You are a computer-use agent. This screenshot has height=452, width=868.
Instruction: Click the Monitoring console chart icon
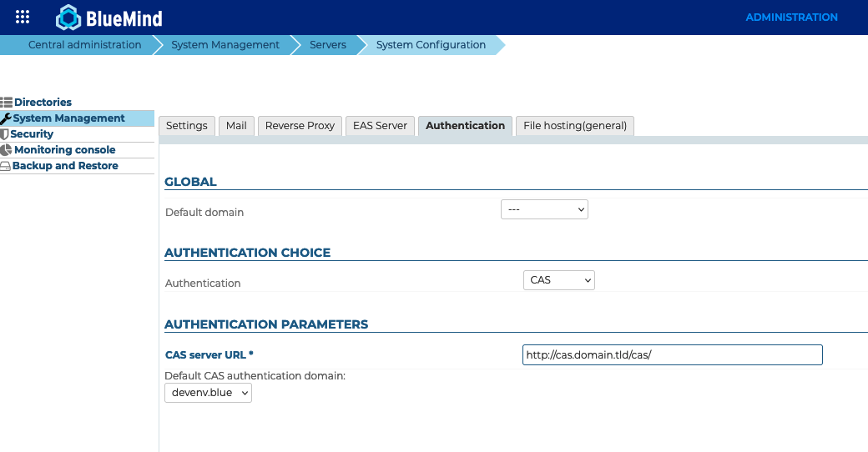tap(7, 150)
